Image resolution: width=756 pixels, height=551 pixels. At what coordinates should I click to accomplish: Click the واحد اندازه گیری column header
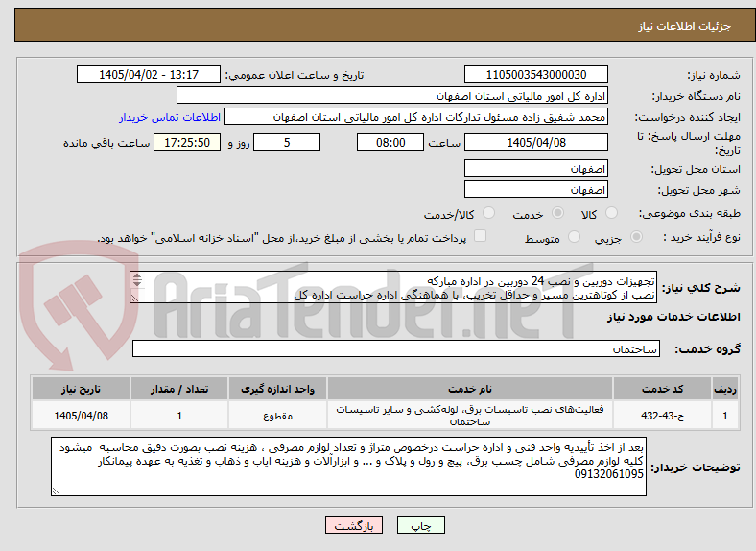coord(277,389)
